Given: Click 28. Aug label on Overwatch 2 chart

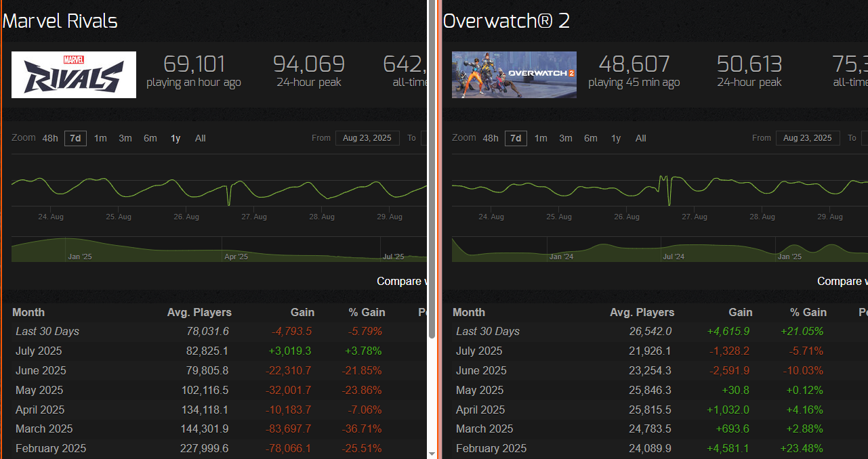Looking at the screenshot, I should (x=762, y=217).
